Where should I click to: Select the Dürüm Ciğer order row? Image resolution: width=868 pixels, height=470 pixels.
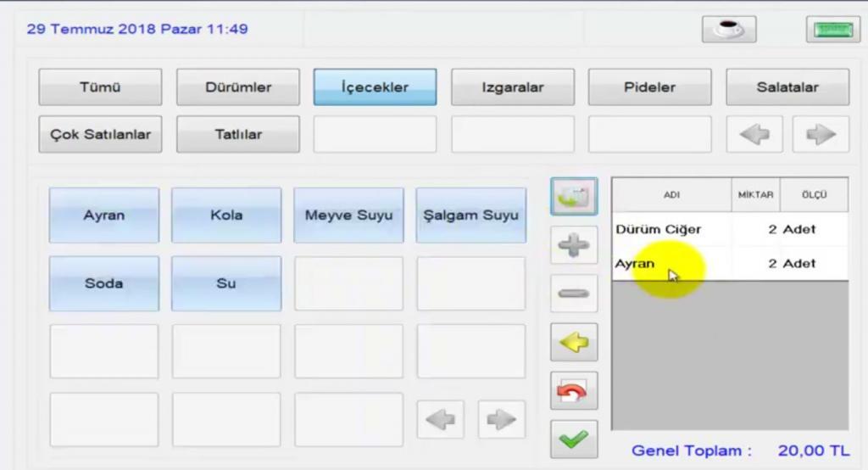pyautogui.click(x=730, y=229)
